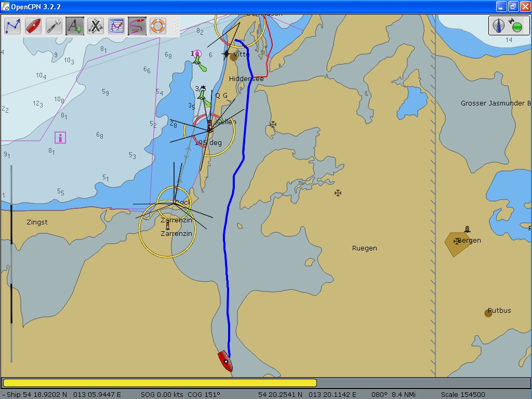Open the Route Manager icon

pyautogui.click(x=116, y=26)
